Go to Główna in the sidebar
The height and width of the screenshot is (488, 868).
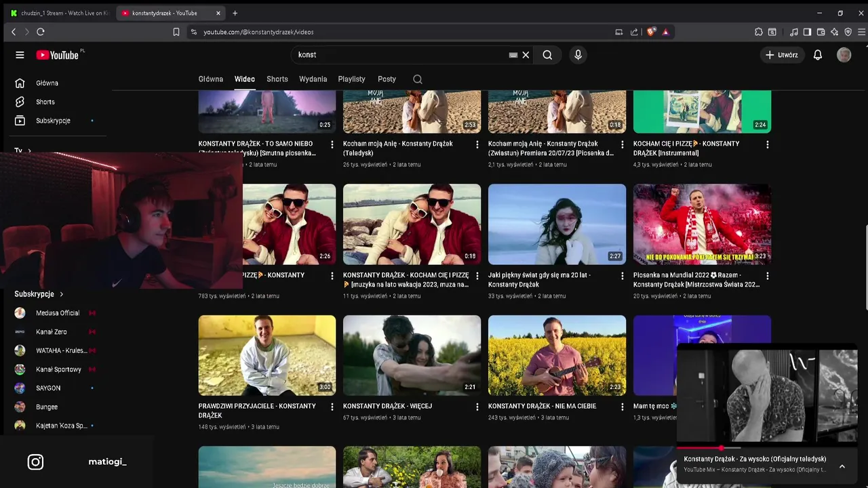47,83
